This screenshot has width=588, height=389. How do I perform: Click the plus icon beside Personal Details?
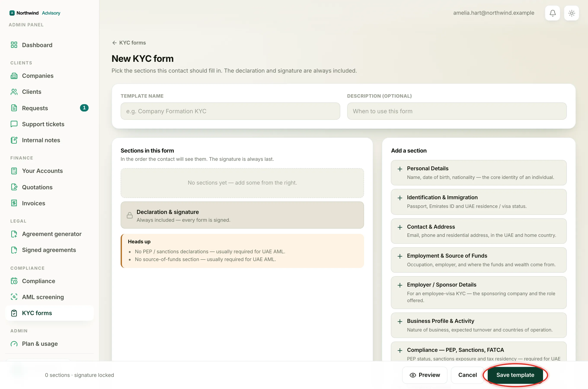(x=400, y=169)
